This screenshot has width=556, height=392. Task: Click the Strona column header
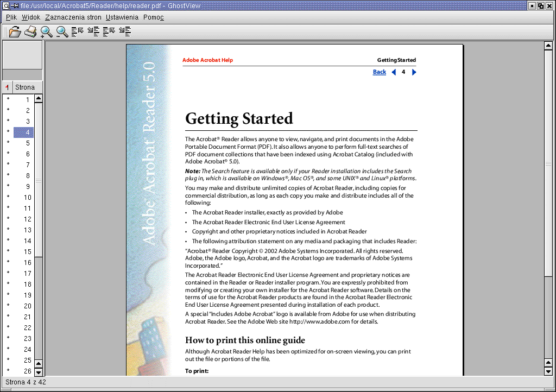[x=28, y=87]
